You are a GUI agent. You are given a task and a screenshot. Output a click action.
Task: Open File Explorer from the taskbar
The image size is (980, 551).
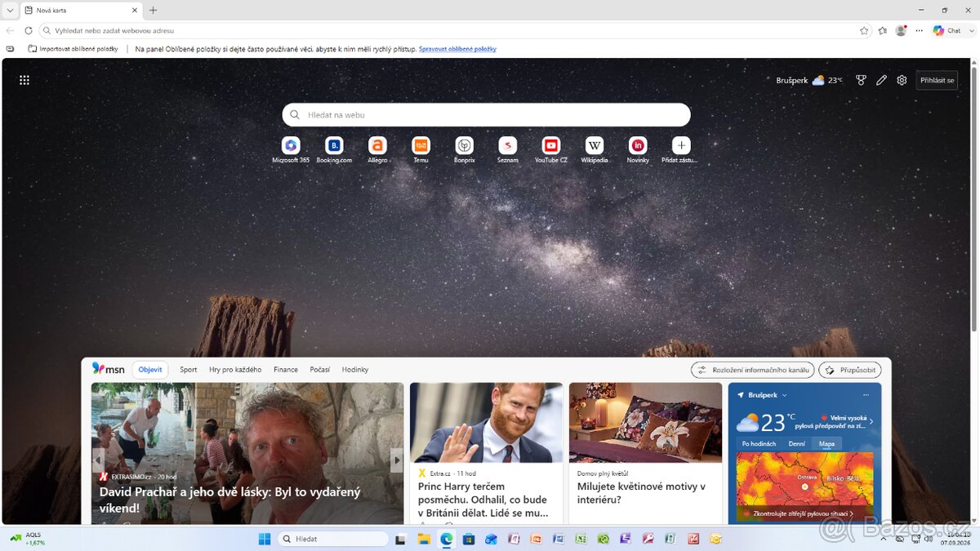click(x=424, y=539)
